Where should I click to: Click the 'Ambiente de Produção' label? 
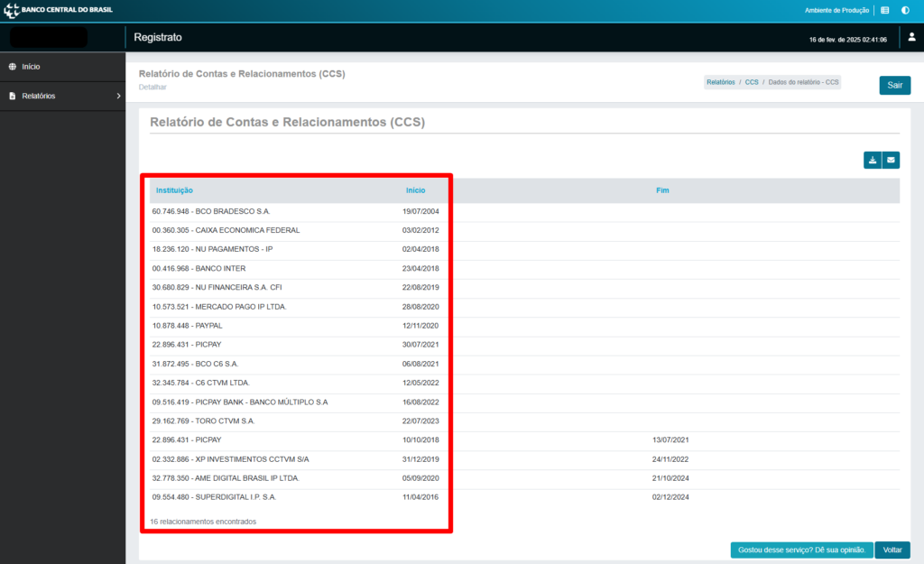point(836,10)
